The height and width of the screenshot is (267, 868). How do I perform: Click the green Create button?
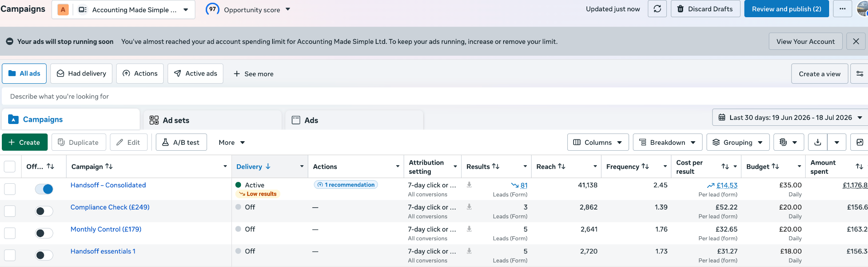click(24, 142)
